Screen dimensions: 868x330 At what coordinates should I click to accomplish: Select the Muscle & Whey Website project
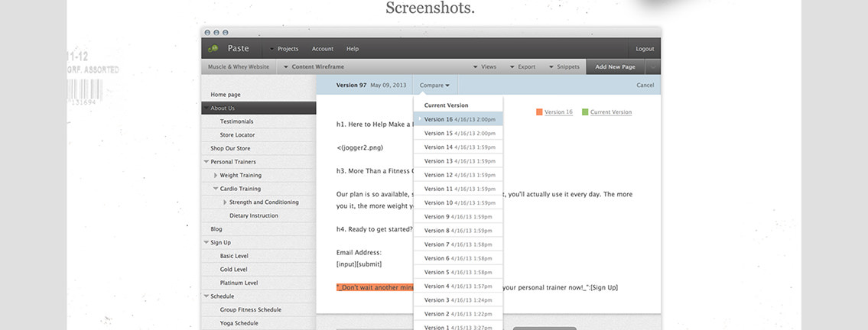(x=239, y=67)
